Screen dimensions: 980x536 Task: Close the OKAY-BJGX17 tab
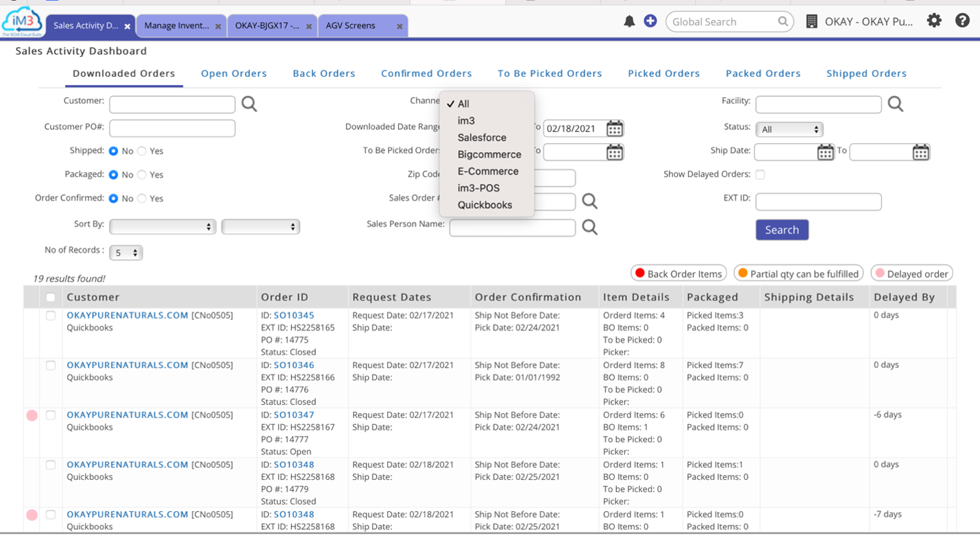(309, 27)
